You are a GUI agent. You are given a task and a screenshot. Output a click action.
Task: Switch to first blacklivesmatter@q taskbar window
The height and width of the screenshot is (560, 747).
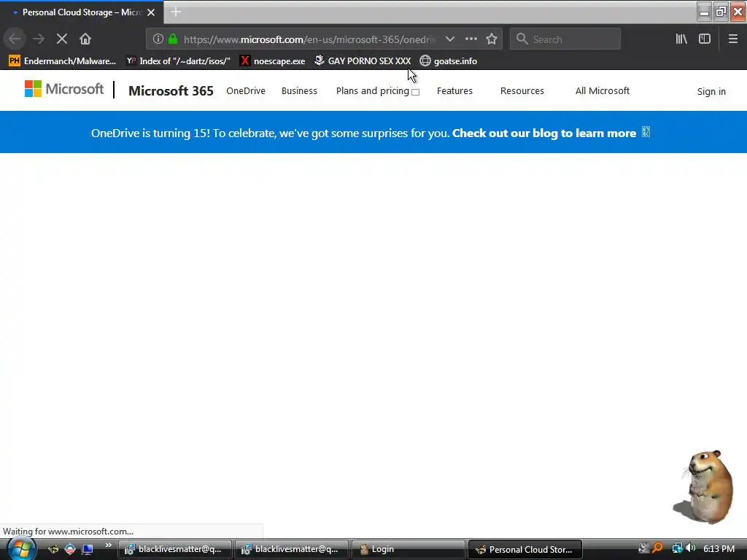(174, 550)
